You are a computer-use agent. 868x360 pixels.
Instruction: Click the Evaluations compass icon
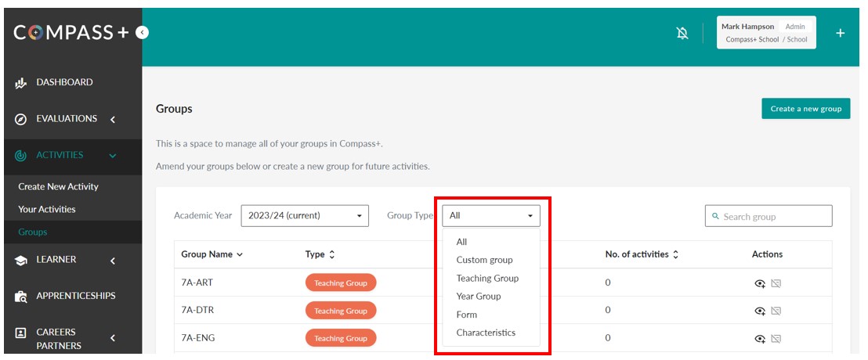[21, 120]
